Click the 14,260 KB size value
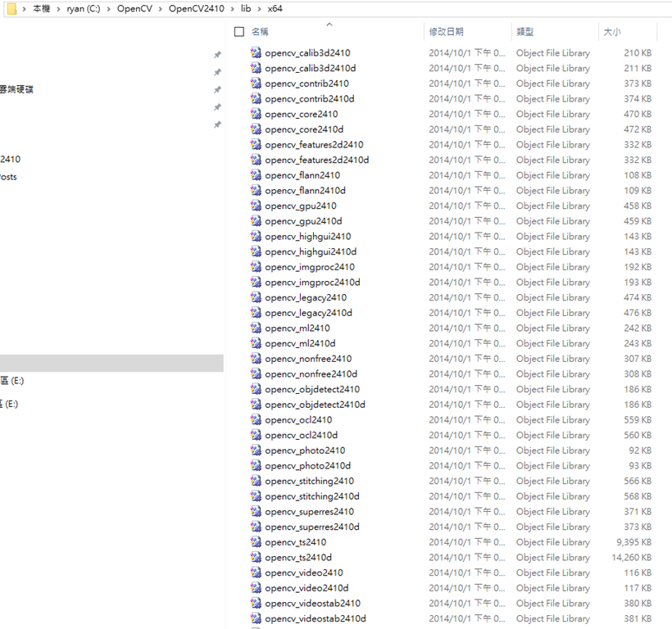672x629 pixels. [632, 558]
